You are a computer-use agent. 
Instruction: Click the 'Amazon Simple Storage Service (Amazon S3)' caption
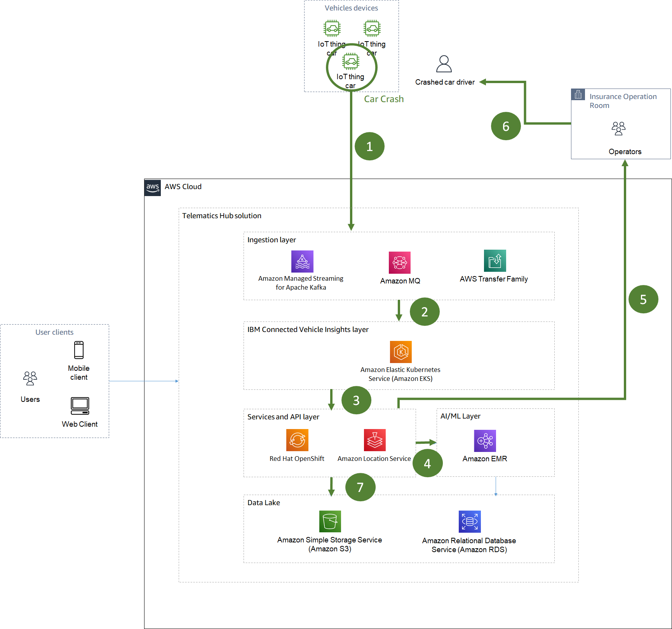click(x=329, y=544)
